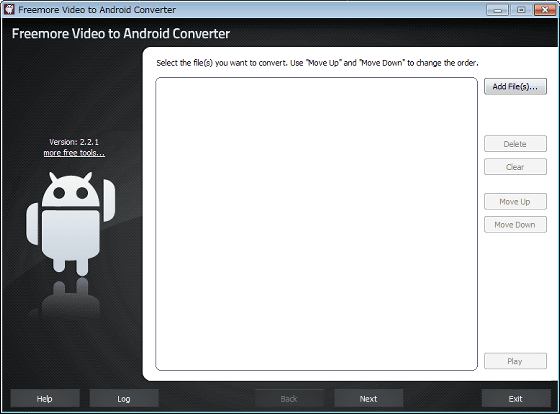Maximize the converter window
The height and width of the screenshot is (414, 560).
coord(521,10)
